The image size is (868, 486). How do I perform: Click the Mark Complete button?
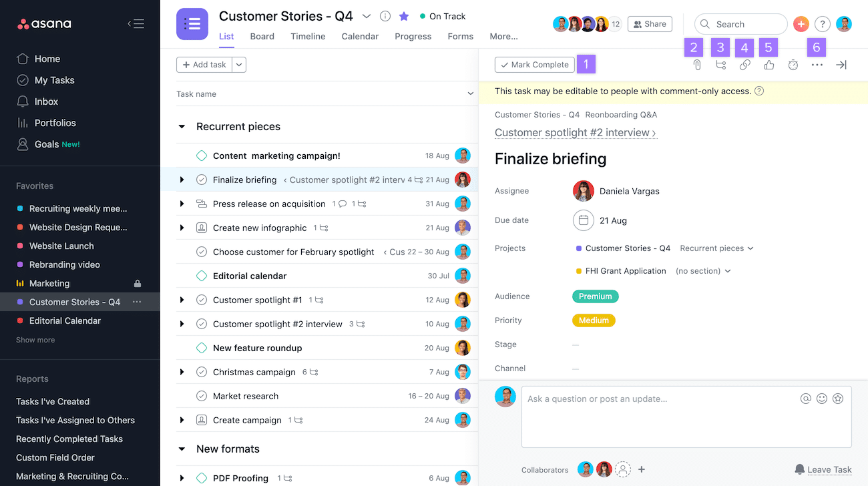point(534,65)
